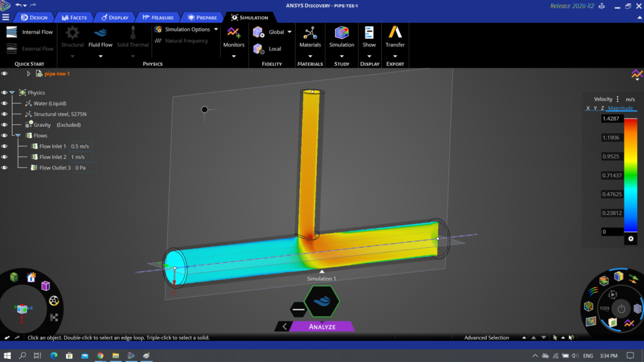Select X velocity component
The image size is (644, 362).
pyautogui.click(x=588, y=108)
